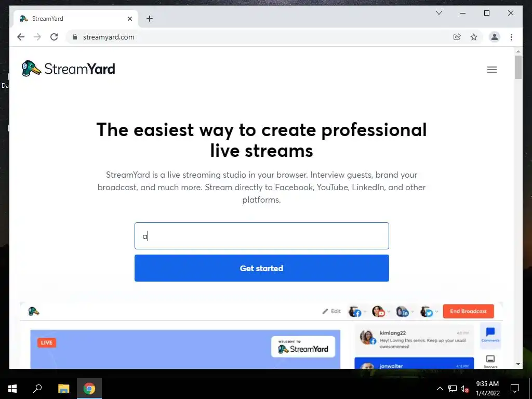Close the StreamYard tab
This screenshot has height=399, width=532.
(x=129, y=19)
